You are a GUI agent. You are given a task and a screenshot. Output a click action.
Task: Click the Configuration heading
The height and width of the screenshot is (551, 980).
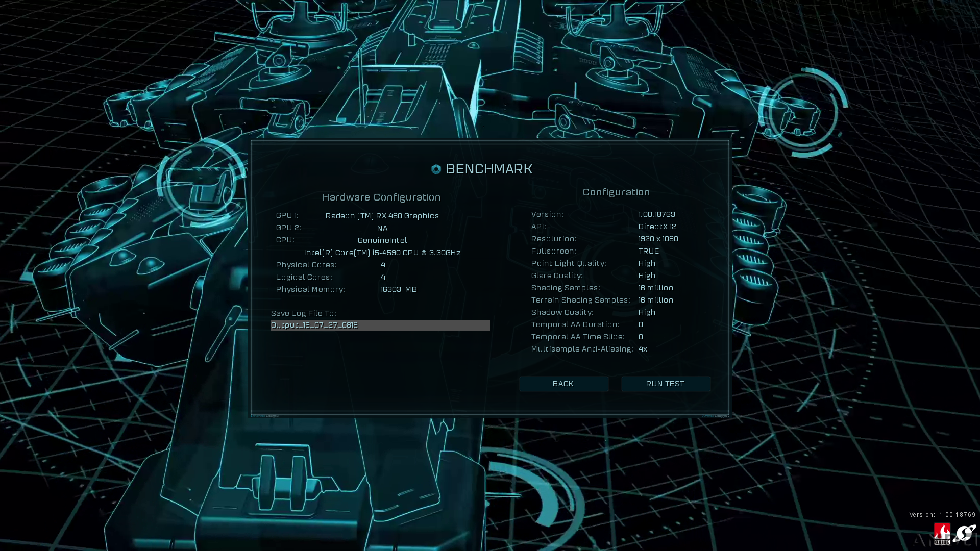tap(617, 192)
